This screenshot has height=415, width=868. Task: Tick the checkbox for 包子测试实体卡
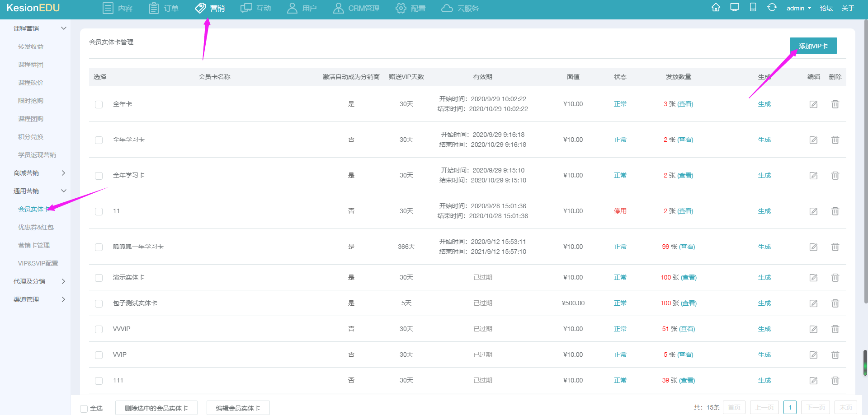[x=99, y=303]
